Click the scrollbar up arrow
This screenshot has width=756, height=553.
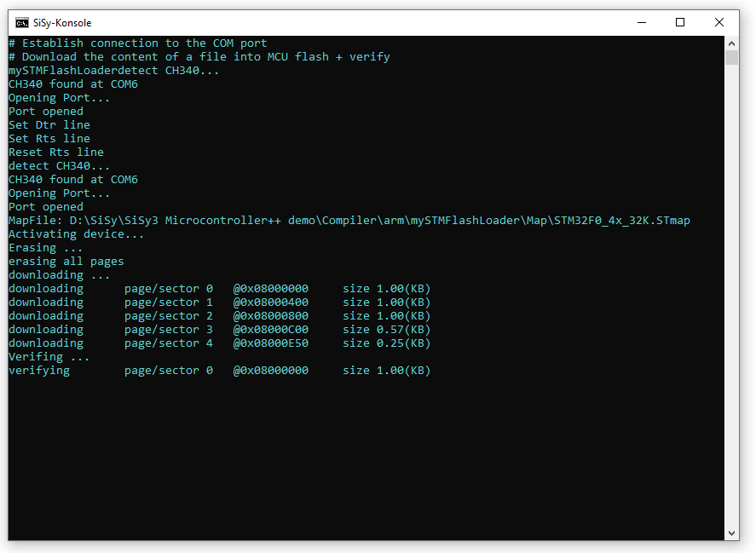731,43
